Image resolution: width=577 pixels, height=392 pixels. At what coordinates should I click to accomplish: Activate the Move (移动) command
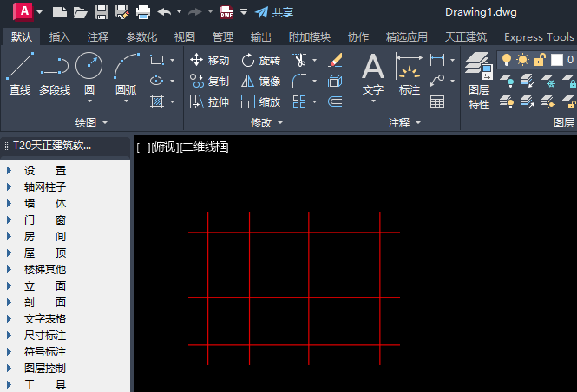tap(210, 60)
